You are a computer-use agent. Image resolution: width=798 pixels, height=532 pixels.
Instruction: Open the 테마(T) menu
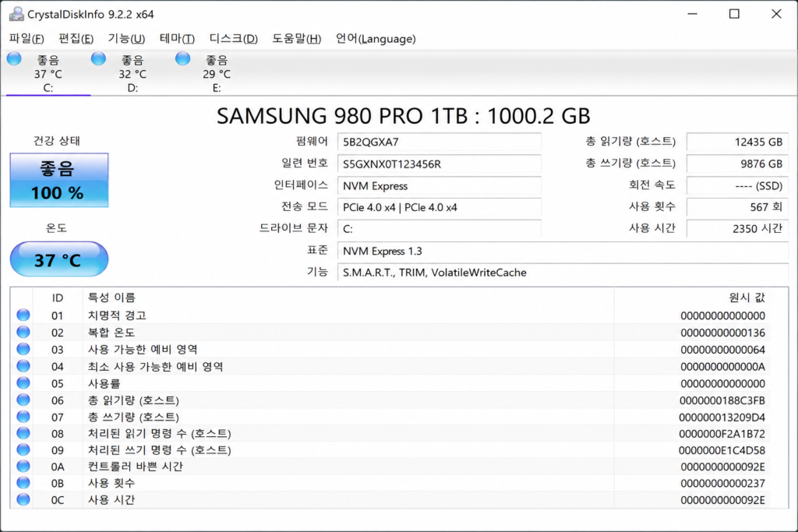pos(177,39)
